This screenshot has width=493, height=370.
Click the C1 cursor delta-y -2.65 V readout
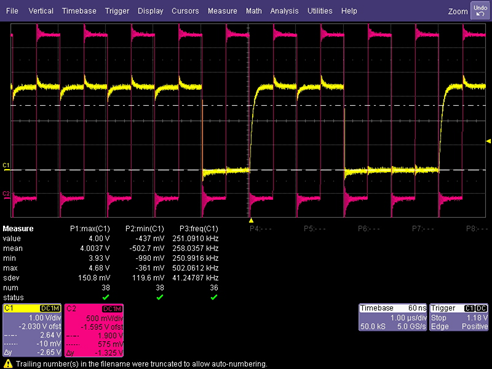49,352
